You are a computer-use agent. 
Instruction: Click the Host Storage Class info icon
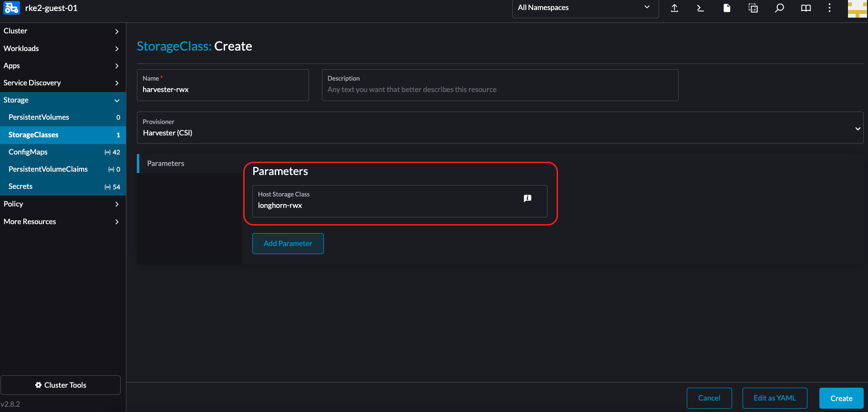click(527, 198)
